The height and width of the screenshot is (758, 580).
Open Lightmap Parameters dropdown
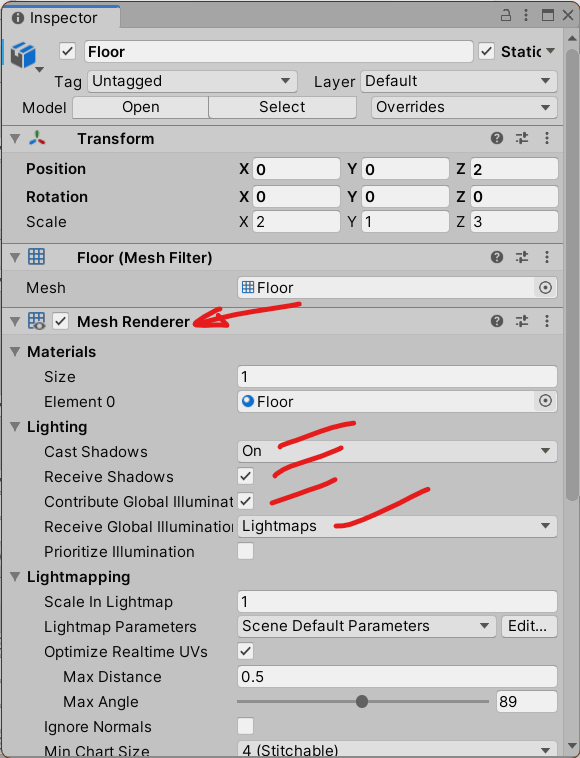coord(367,626)
